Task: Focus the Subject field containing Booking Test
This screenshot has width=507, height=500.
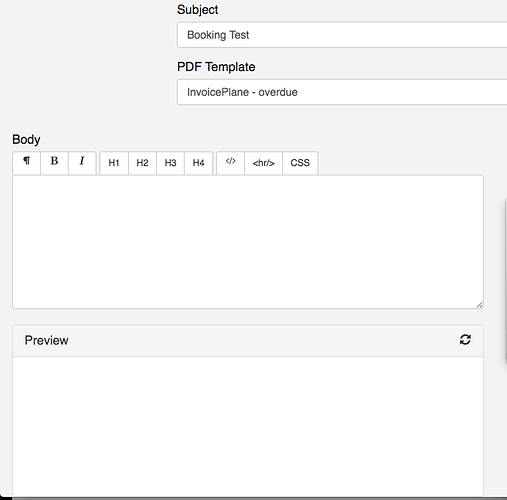Action: [342, 35]
